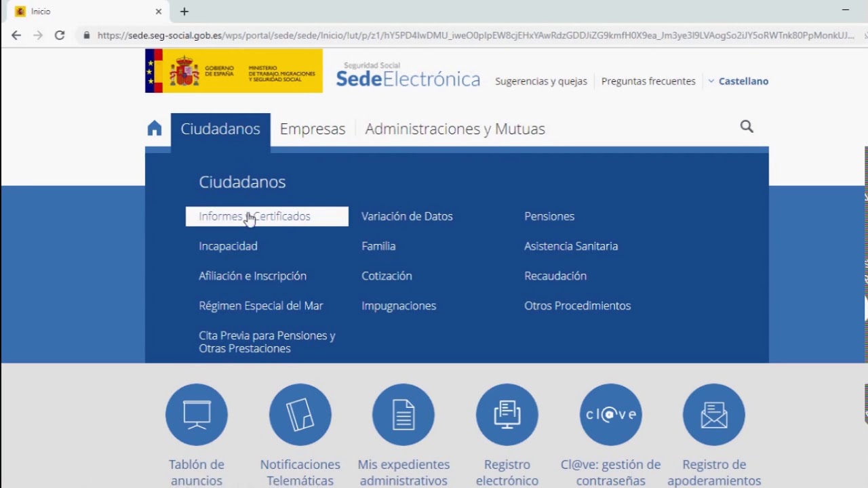The height and width of the screenshot is (488, 868).
Task: Visit Preguntas frecuentes
Action: 648,81
